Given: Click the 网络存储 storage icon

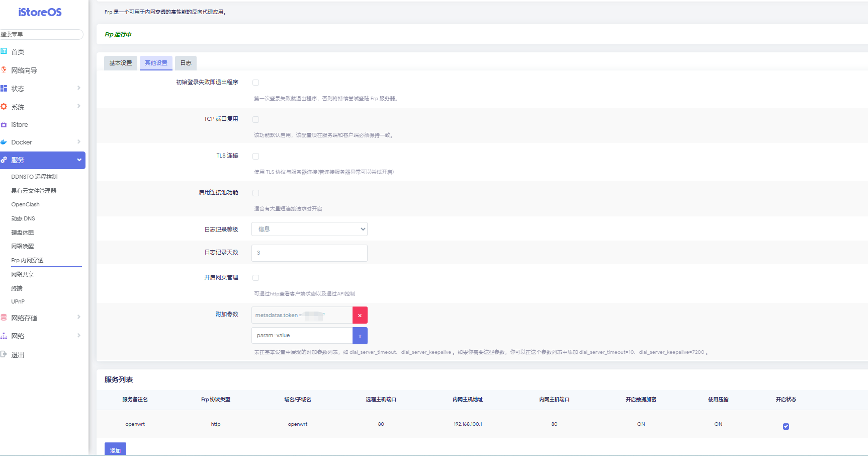Looking at the screenshot, I should tap(4, 318).
